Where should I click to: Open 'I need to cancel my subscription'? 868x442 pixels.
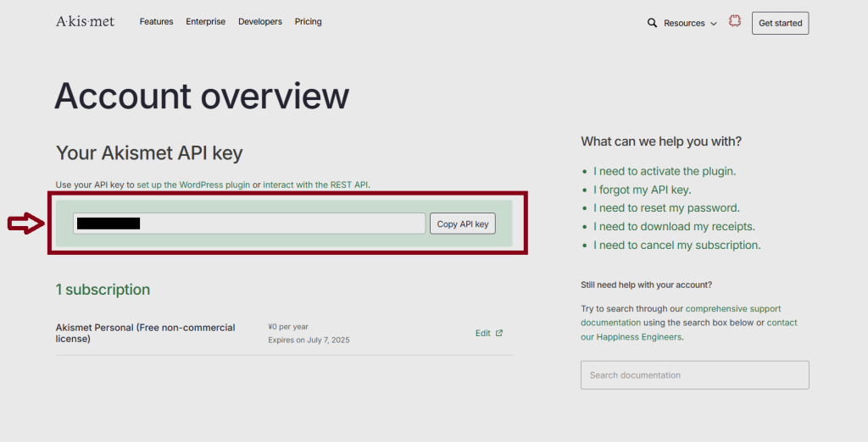tap(676, 246)
